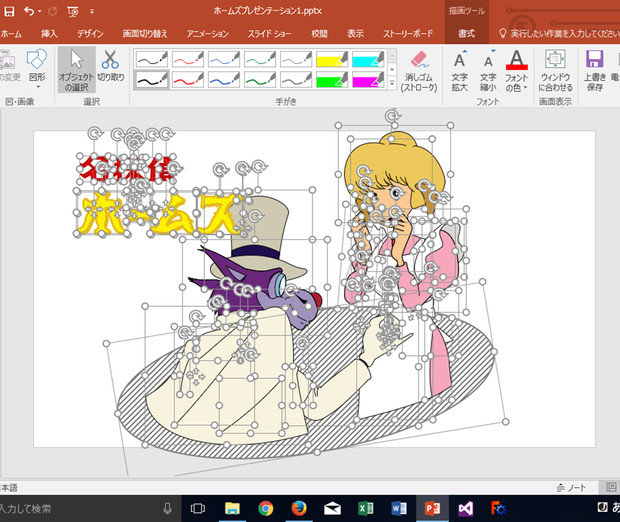The width and height of the screenshot is (620, 522).
Task: Click the scissors cut-out tool
Action: click(x=111, y=69)
